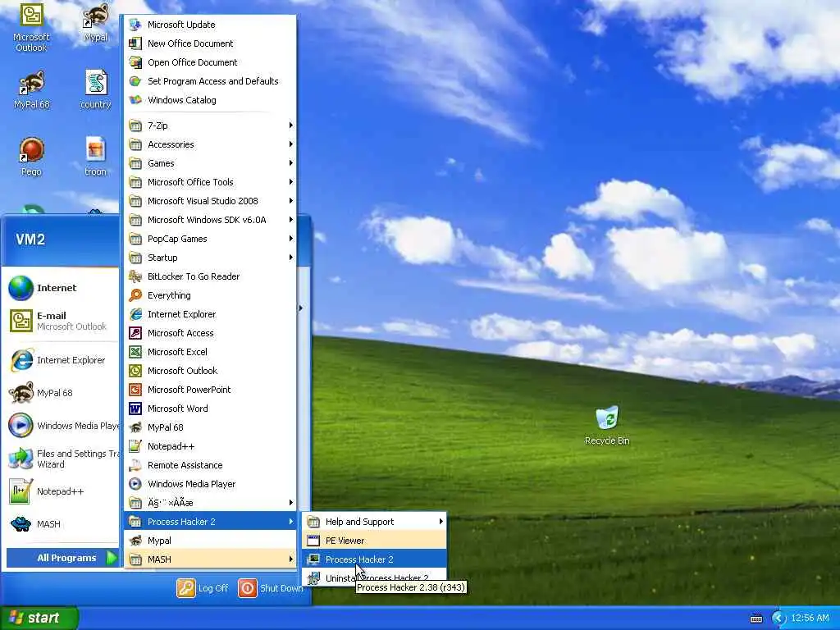Click New Office Document entry

point(210,43)
